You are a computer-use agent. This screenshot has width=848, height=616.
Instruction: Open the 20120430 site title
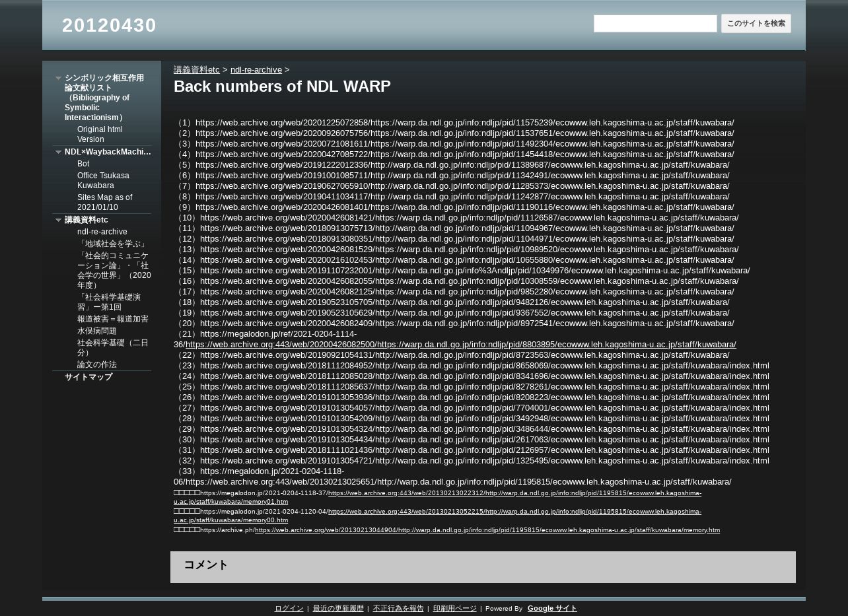pos(110,25)
